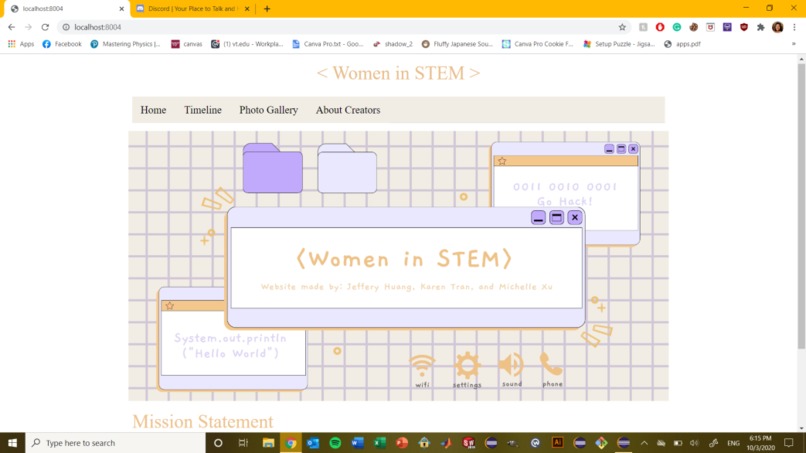Click the red shield extension icon

tap(744, 27)
